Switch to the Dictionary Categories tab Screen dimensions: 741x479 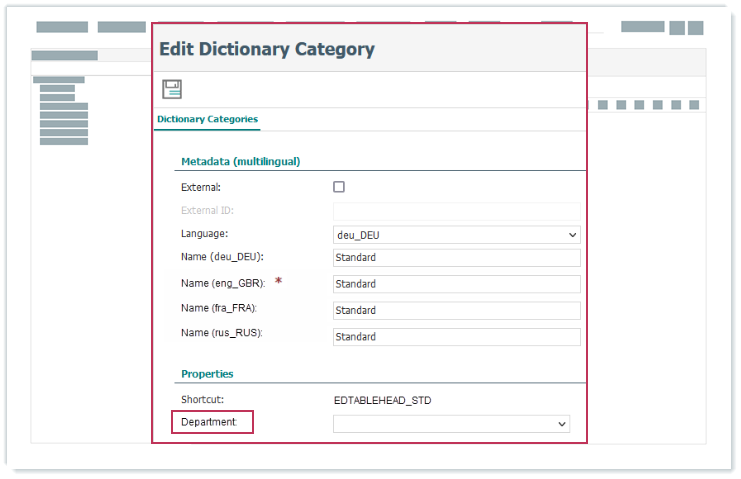[207, 120]
